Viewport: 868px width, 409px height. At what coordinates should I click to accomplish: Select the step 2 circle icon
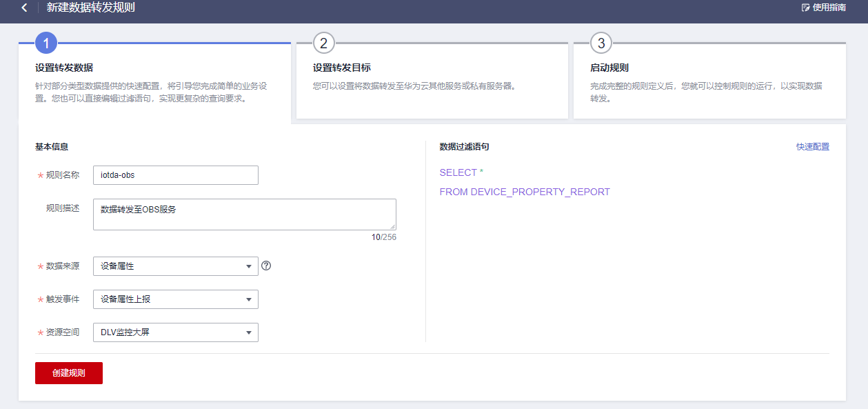323,43
